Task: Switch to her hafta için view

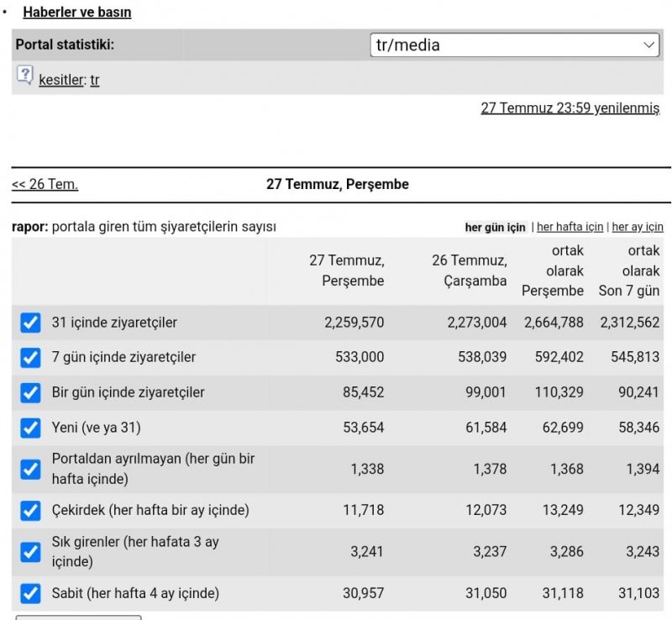Action: [570, 227]
